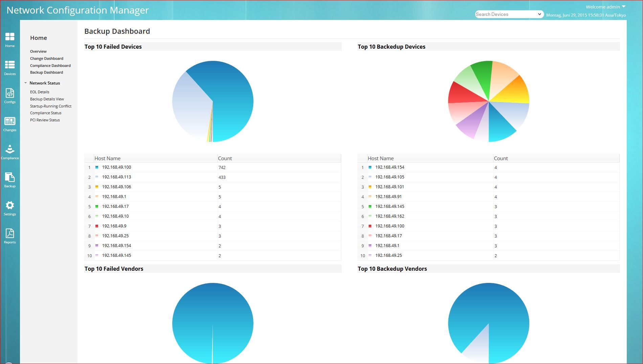The image size is (643, 364).
Task: Sort the Count column in Failed Devices table
Action: pyautogui.click(x=224, y=158)
